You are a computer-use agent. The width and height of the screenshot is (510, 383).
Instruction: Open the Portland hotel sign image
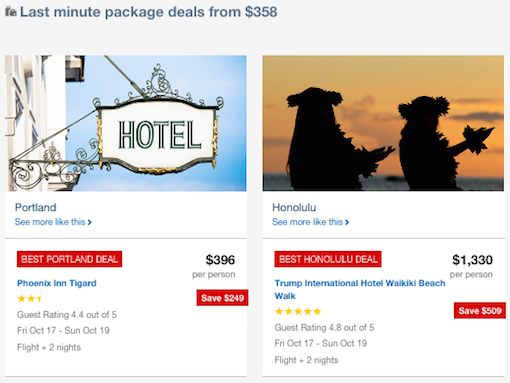click(x=126, y=123)
